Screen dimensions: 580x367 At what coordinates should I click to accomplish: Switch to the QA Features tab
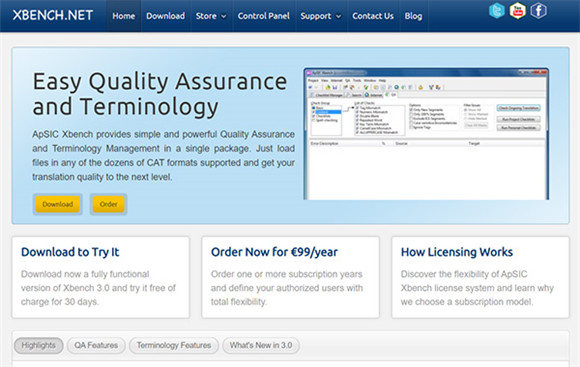point(96,345)
